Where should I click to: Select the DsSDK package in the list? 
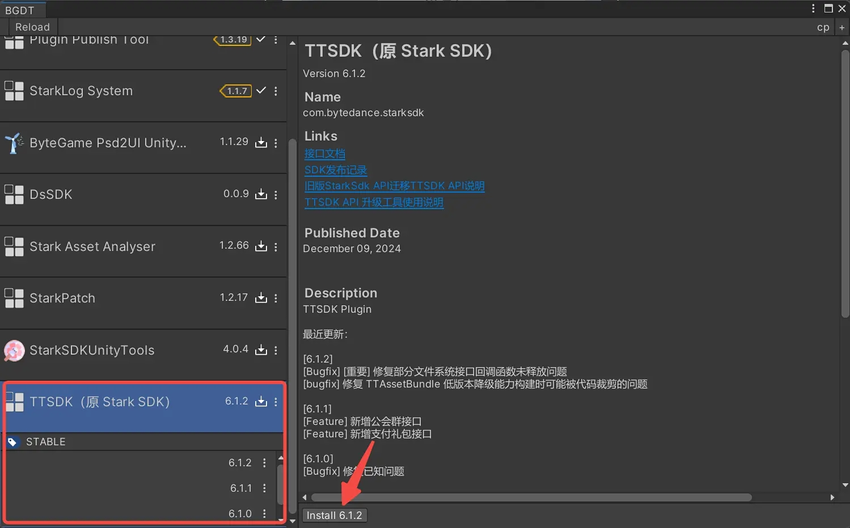[x=100, y=195]
